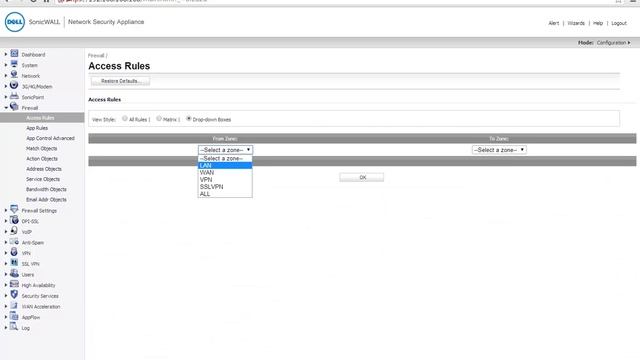This screenshot has height=360, width=640.
Task: Expand the Users tree arrow
Action: tap(6, 275)
